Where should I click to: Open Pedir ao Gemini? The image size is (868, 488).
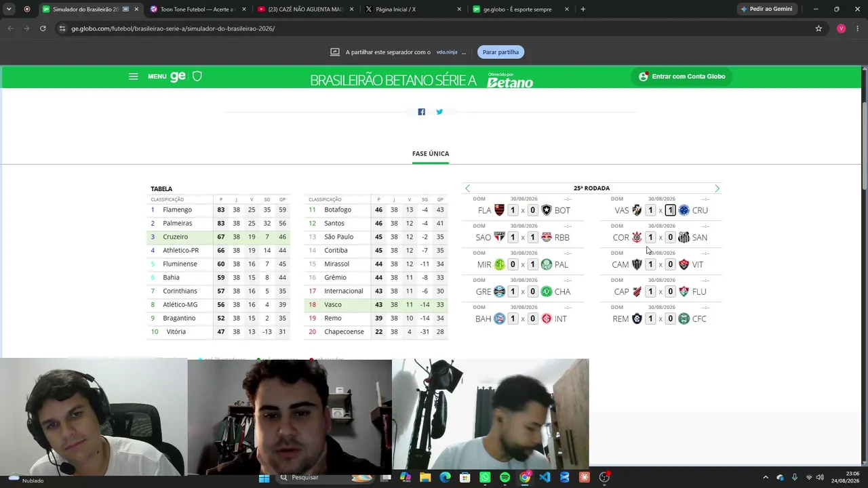click(x=766, y=9)
